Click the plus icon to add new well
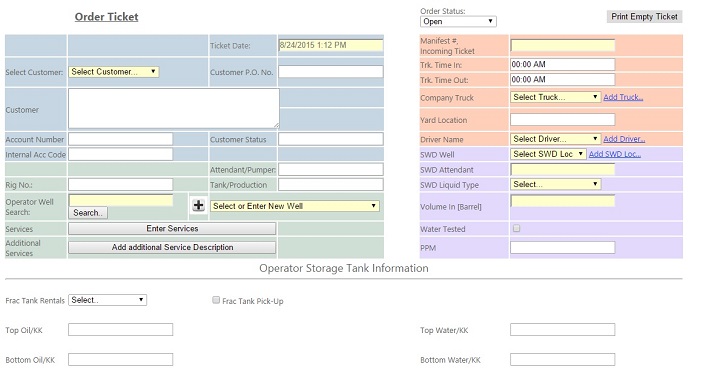720x376 pixels. [x=198, y=205]
